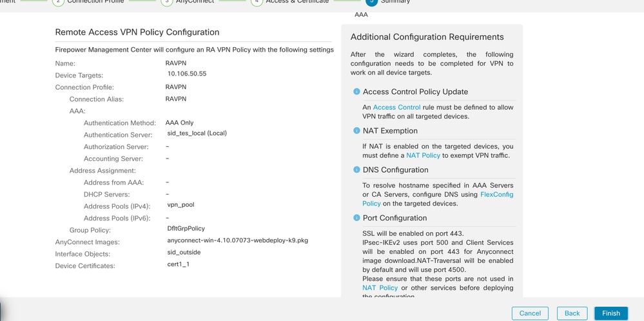Screen dimensions: 644x321
Task: Click the vpn_pool address pool value
Action: 181,204
